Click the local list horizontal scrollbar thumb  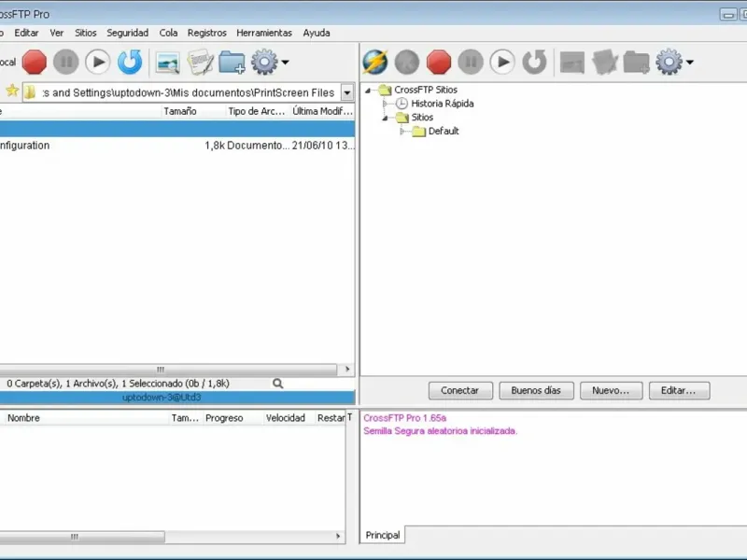[x=168, y=370]
